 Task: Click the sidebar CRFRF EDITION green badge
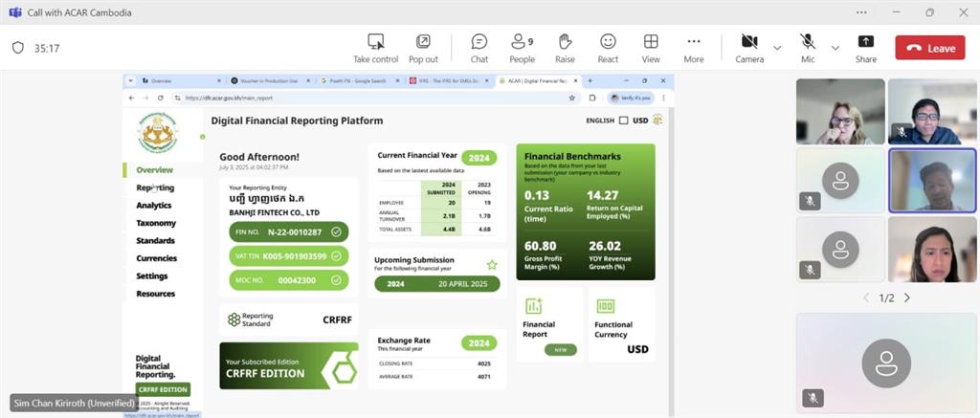(x=163, y=389)
